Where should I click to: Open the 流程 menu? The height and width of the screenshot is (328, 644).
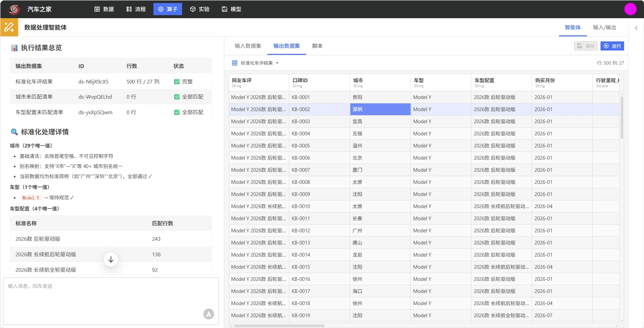coord(136,9)
